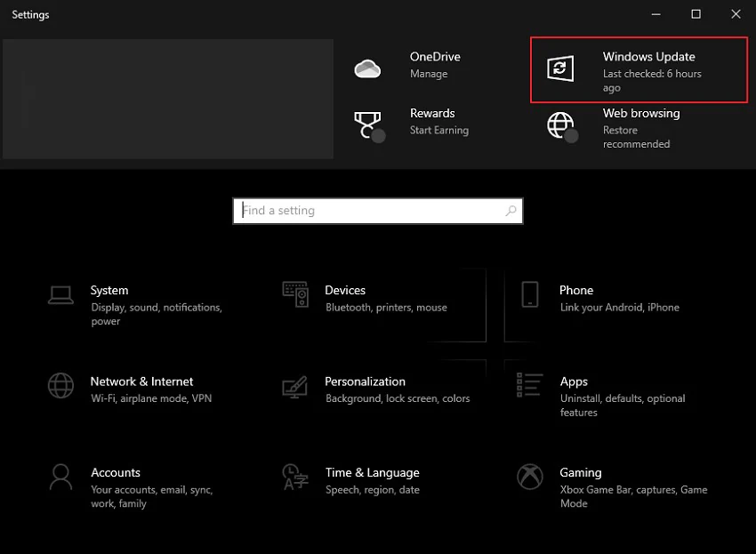This screenshot has height=554, width=756.
Task: Click the Web browsing globe icon
Action: [x=560, y=125]
